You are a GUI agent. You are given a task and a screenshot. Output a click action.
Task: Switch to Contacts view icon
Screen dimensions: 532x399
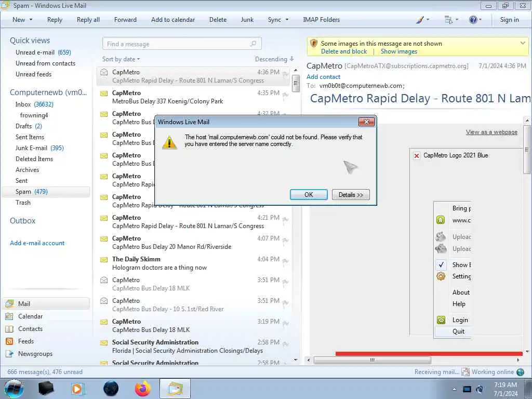9,329
